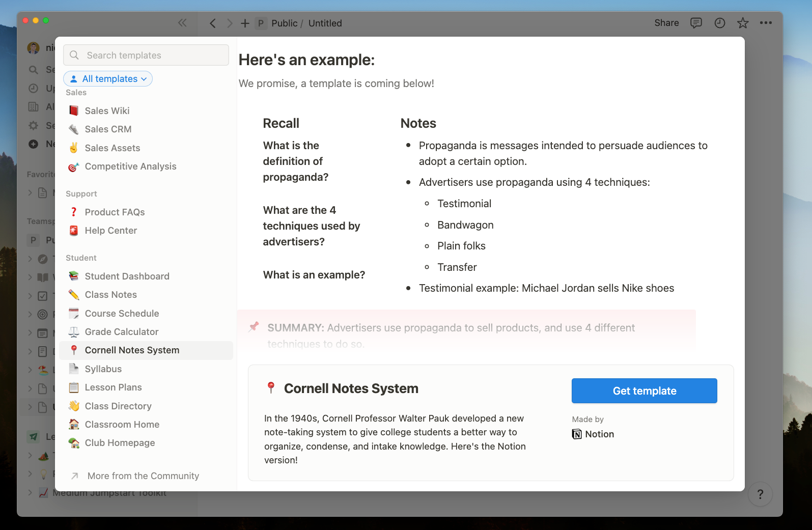812x530 pixels.
Task: Click the "What is an example?" question text
Action: click(314, 275)
